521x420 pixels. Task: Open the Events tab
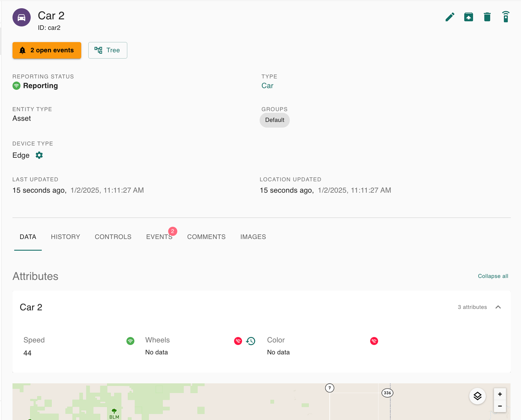(x=159, y=237)
